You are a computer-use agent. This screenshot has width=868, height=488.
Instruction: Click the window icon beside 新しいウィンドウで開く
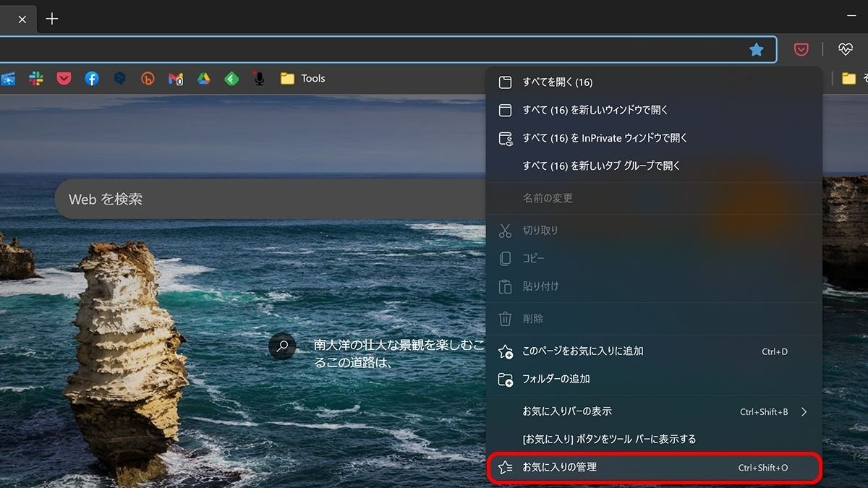click(506, 111)
